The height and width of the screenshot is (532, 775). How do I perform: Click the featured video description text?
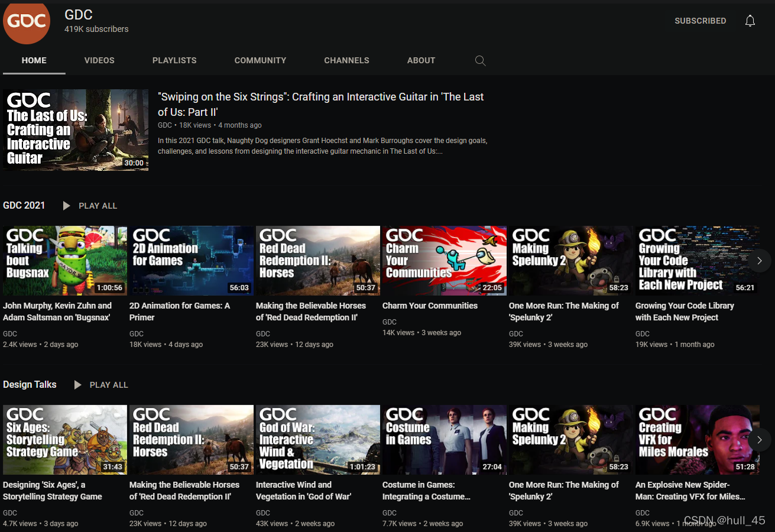[323, 146]
